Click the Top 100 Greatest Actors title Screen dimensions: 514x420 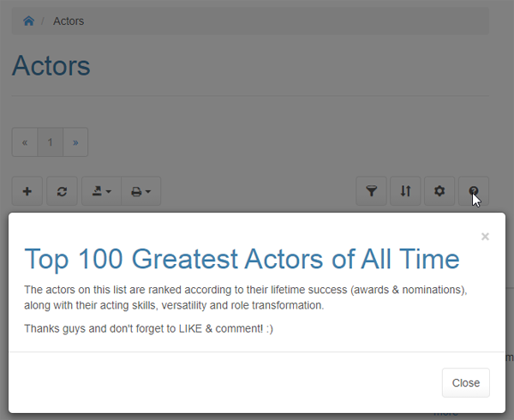click(242, 258)
